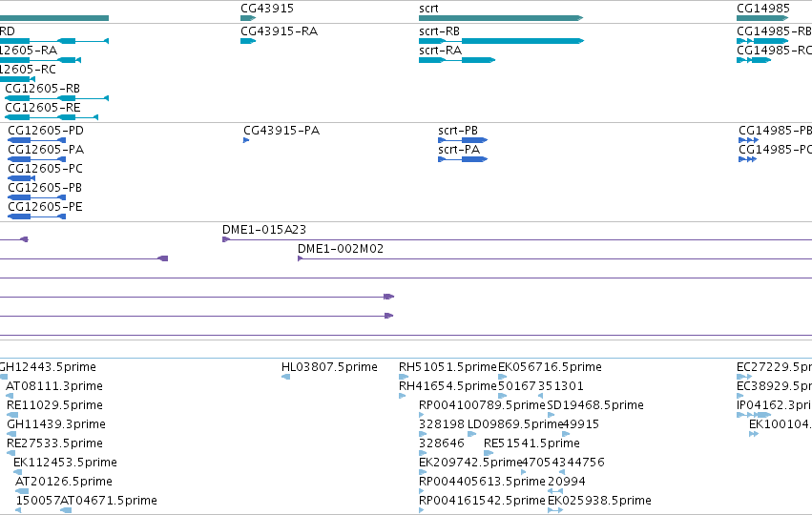This screenshot has width=812, height=515.
Task: Click the RP004405613.5prime EST label
Action: pyautogui.click(x=482, y=482)
